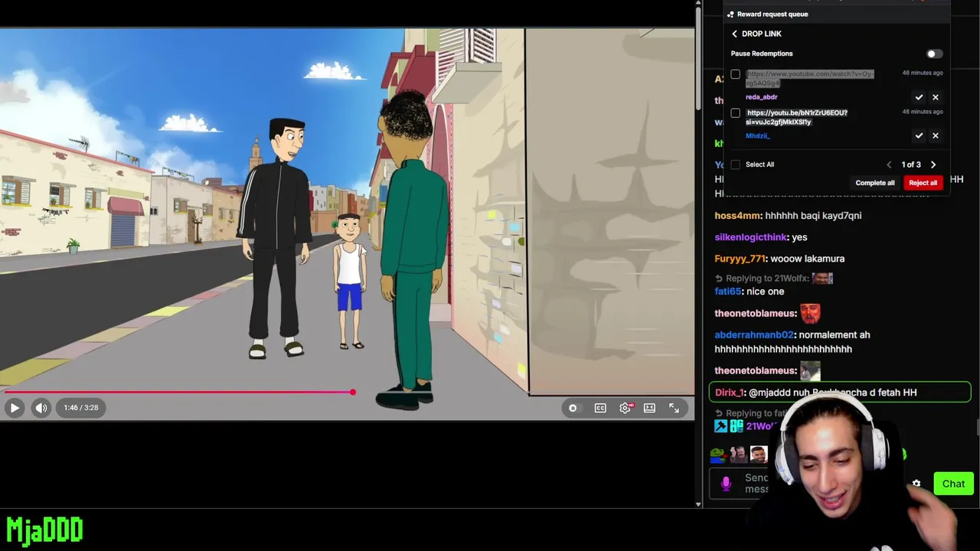The image size is (980, 551).
Task: Click the red Reject all button
Action: [923, 183]
